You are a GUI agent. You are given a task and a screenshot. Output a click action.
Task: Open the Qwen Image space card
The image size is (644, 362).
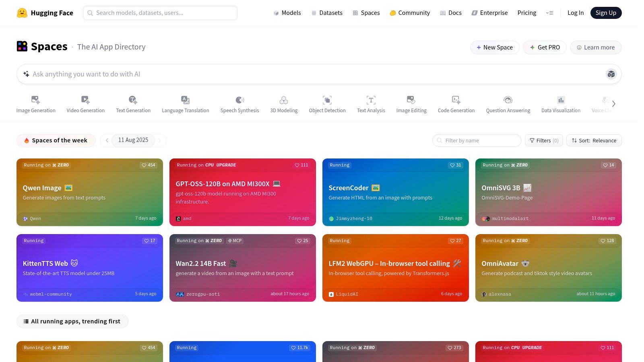click(90, 192)
